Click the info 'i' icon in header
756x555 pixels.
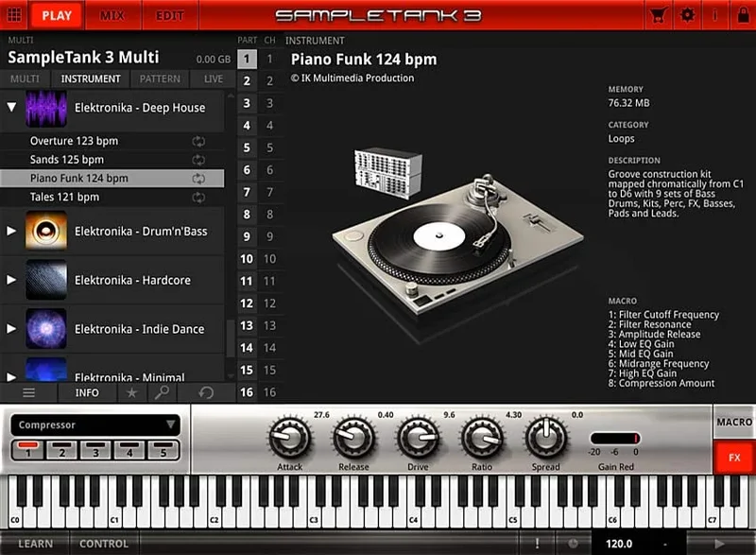pyautogui.click(x=715, y=15)
